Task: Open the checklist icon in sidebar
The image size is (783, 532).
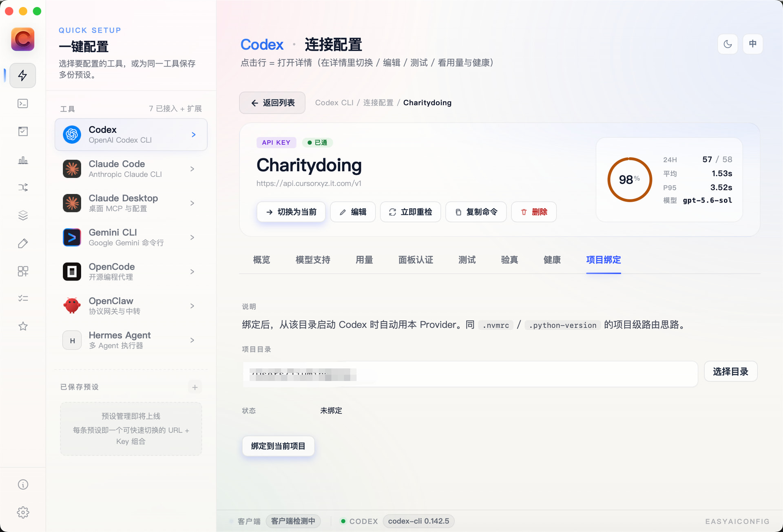Action: tap(23, 298)
